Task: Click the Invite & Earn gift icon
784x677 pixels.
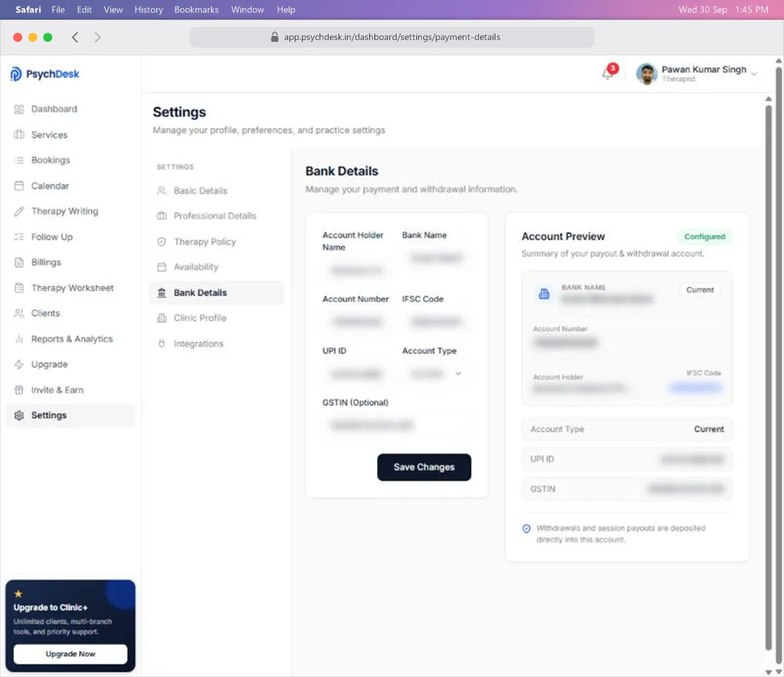Action: (19, 389)
